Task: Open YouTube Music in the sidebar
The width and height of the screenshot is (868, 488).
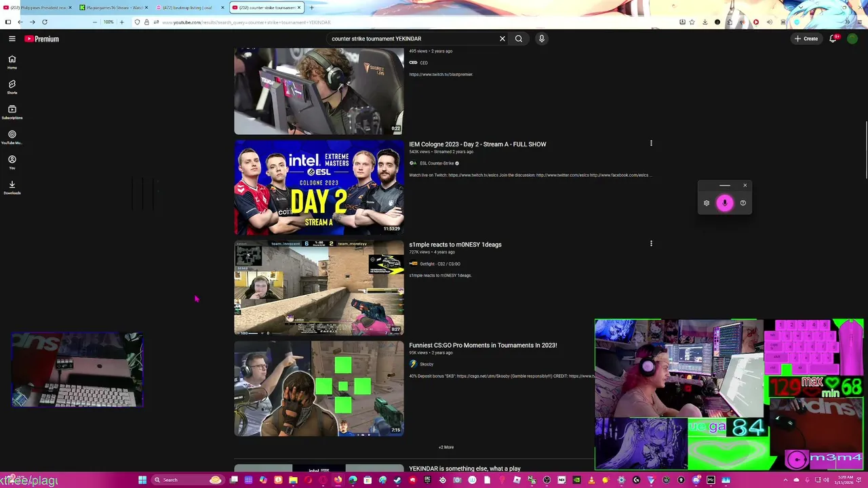Action: (x=12, y=137)
